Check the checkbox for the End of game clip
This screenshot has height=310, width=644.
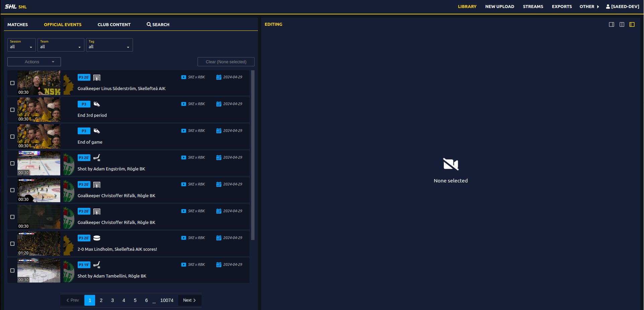(x=12, y=137)
